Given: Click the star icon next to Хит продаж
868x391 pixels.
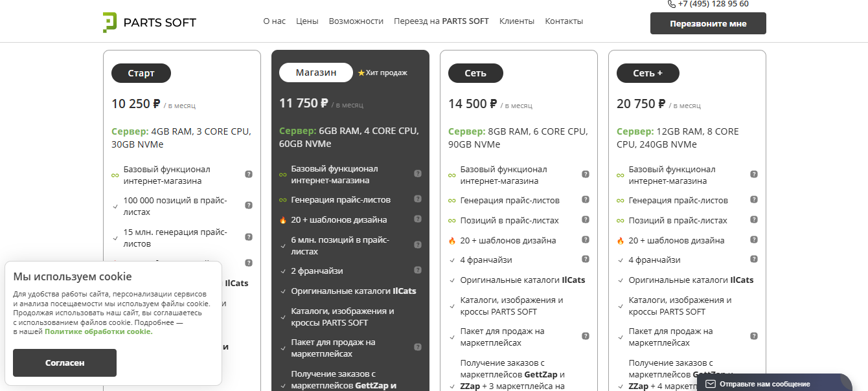Looking at the screenshot, I should click(361, 73).
